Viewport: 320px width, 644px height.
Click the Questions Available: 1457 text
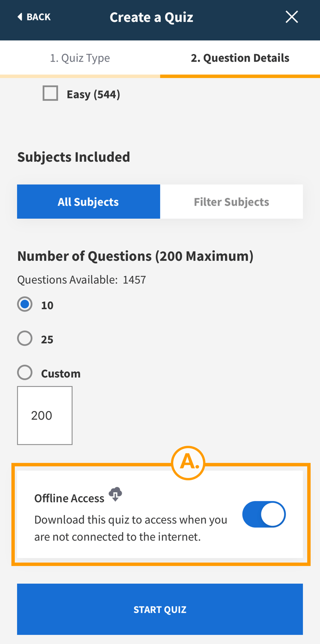[x=81, y=279]
